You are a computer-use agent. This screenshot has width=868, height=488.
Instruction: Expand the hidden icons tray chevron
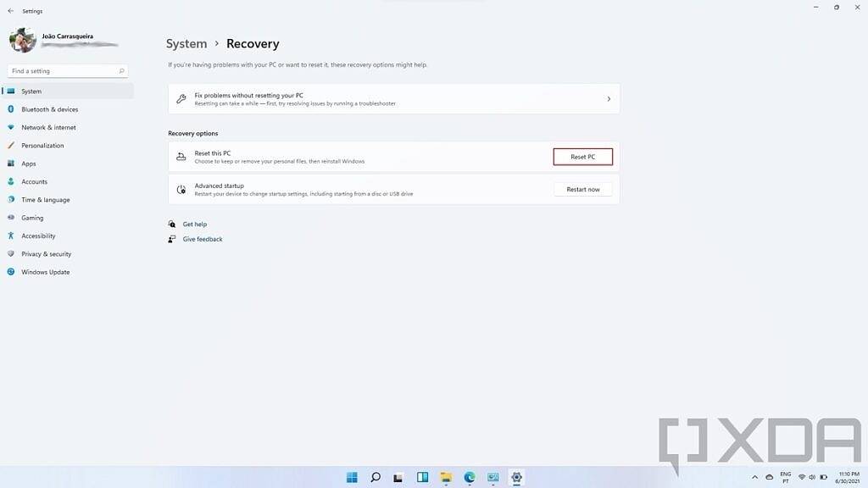click(754, 477)
